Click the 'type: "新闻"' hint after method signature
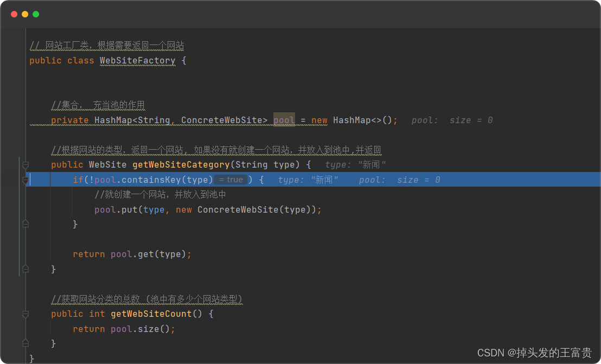The height and width of the screenshot is (364, 601). pos(355,165)
